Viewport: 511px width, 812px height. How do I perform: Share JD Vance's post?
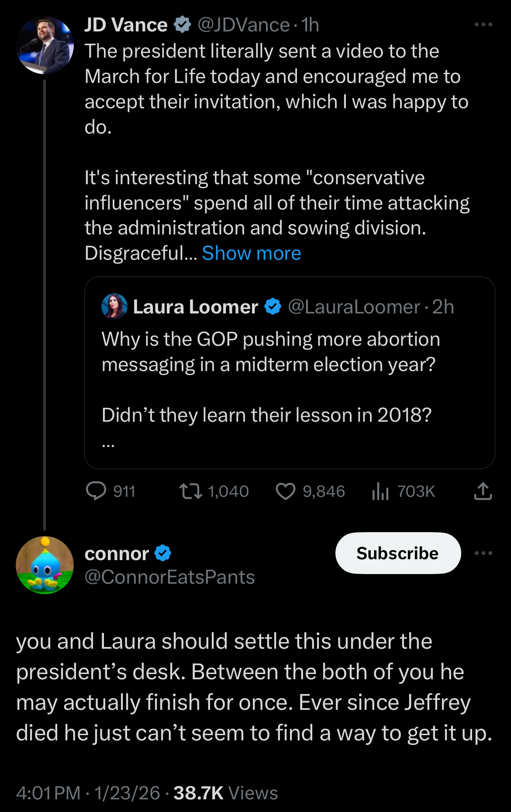[483, 491]
